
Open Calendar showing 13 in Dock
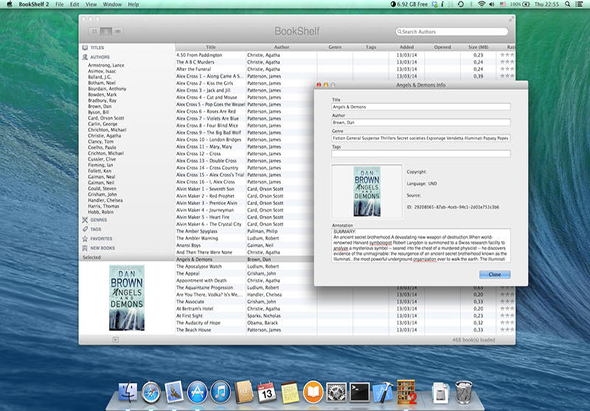[267, 392]
